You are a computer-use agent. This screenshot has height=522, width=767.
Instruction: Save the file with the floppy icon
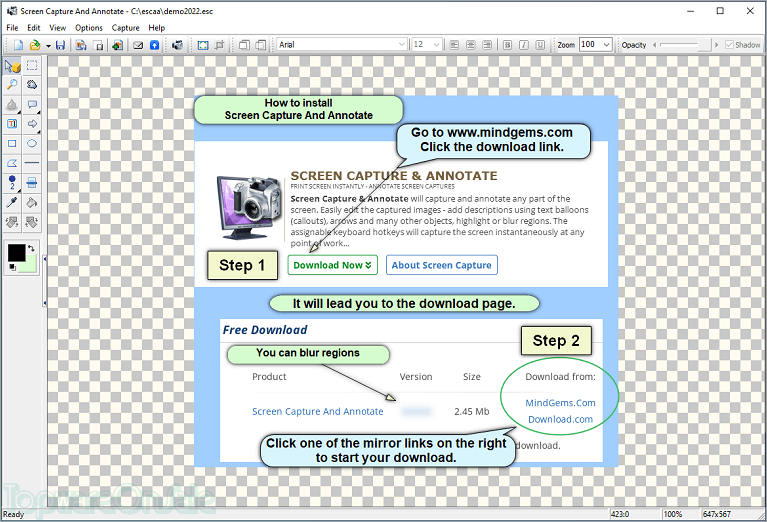pyautogui.click(x=60, y=45)
